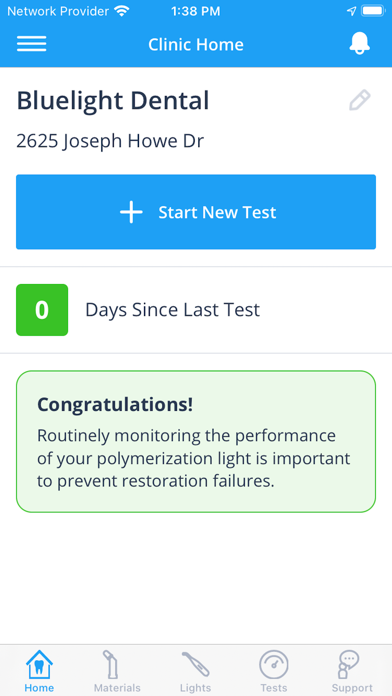Click the plus icon on Start New Test
Viewport: 392px width, 696px height.
(131, 212)
